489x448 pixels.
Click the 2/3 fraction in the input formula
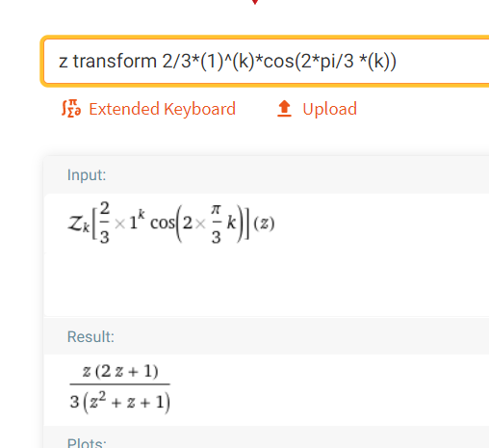(105, 223)
